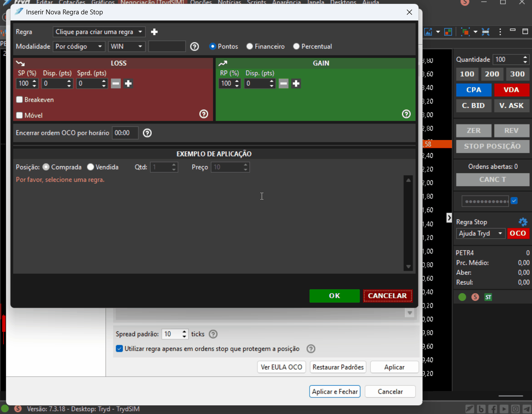Open the Regra 'Clique para criar uma regra' dropdown
Screen dimensions: 532x414
(99, 32)
